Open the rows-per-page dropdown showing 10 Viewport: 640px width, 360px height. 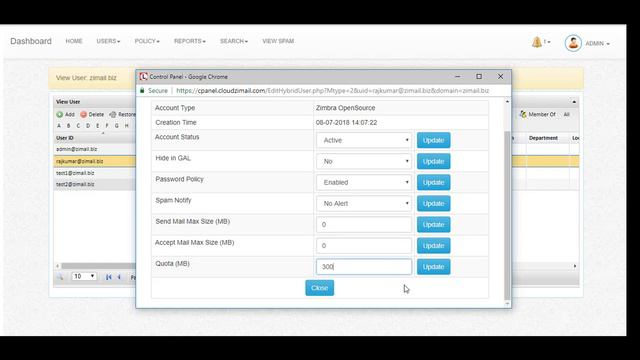(84, 277)
